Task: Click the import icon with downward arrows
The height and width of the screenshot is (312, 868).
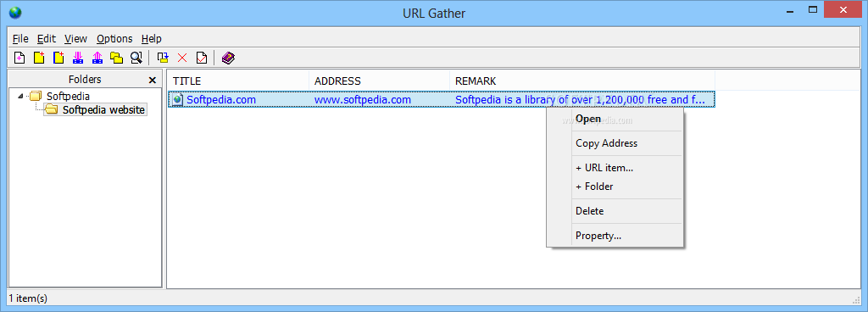Action: (x=77, y=58)
